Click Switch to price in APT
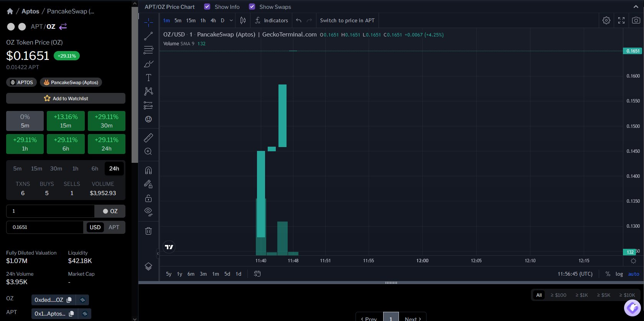 click(347, 20)
